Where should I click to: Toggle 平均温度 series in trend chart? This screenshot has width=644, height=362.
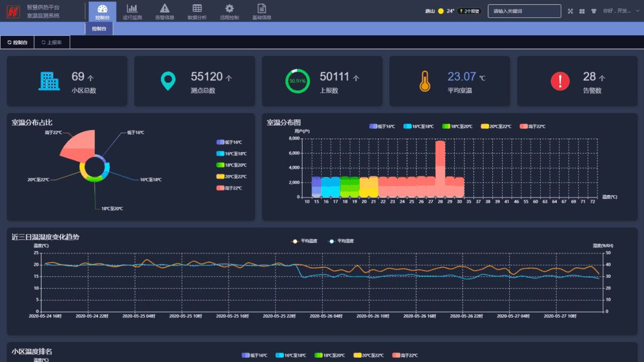[x=304, y=241]
